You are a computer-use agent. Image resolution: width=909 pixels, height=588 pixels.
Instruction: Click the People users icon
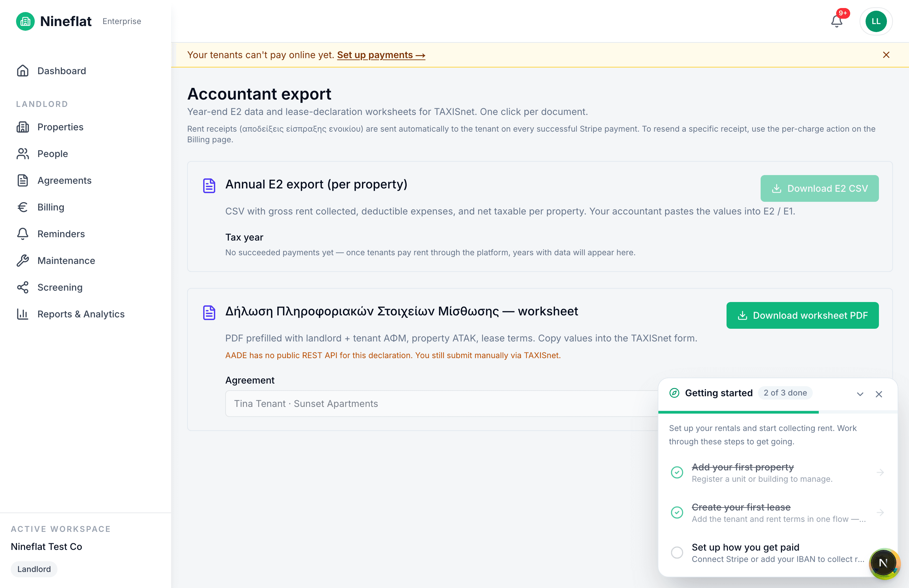tap(23, 154)
